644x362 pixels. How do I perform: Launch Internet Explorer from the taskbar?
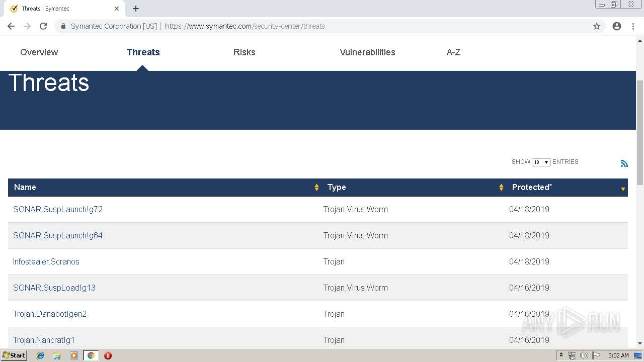tap(40, 355)
